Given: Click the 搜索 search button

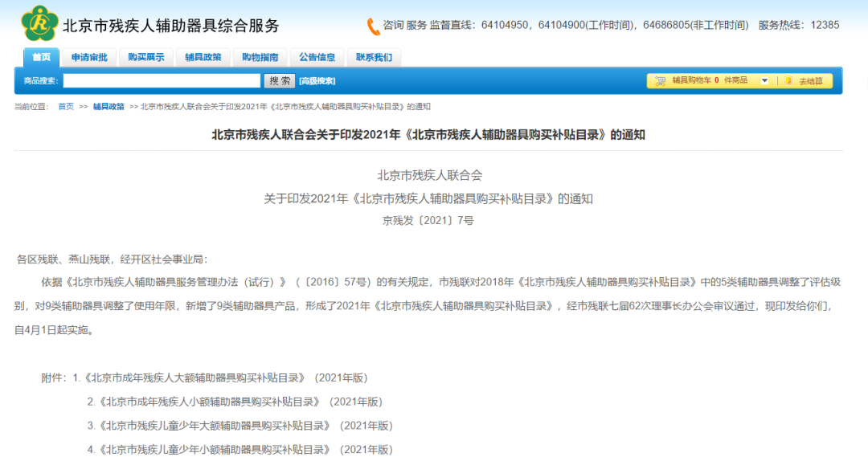Looking at the screenshot, I should point(280,81).
